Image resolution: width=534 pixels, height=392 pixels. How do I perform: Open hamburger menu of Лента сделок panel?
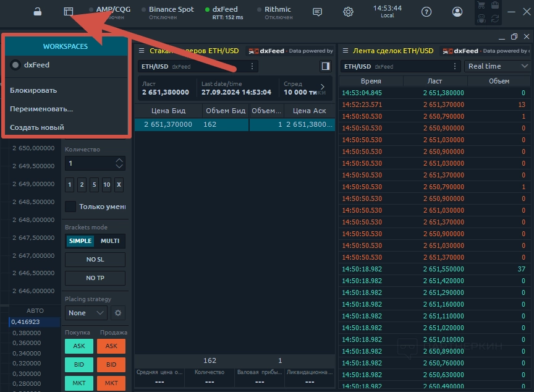tap(344, 51)
